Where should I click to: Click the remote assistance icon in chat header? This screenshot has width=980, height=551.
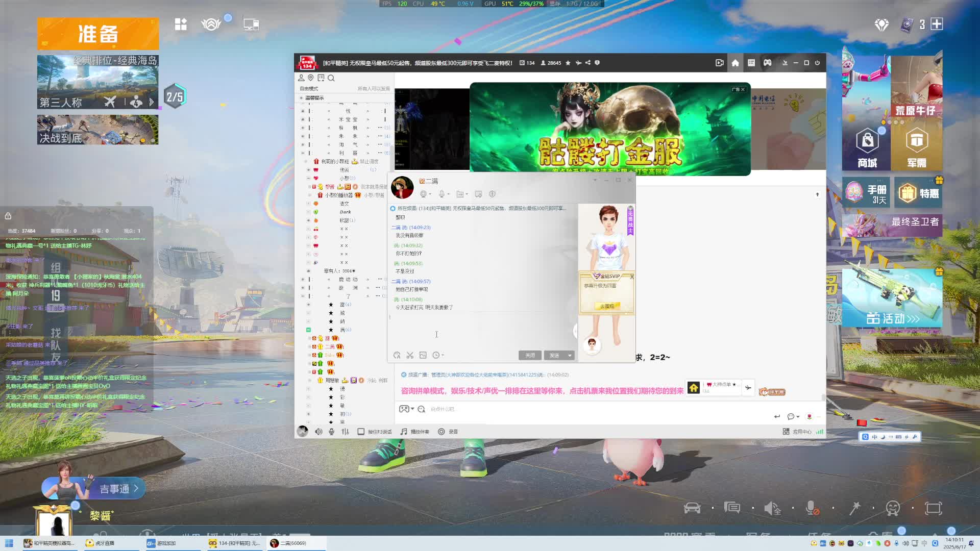pos(478,194)
